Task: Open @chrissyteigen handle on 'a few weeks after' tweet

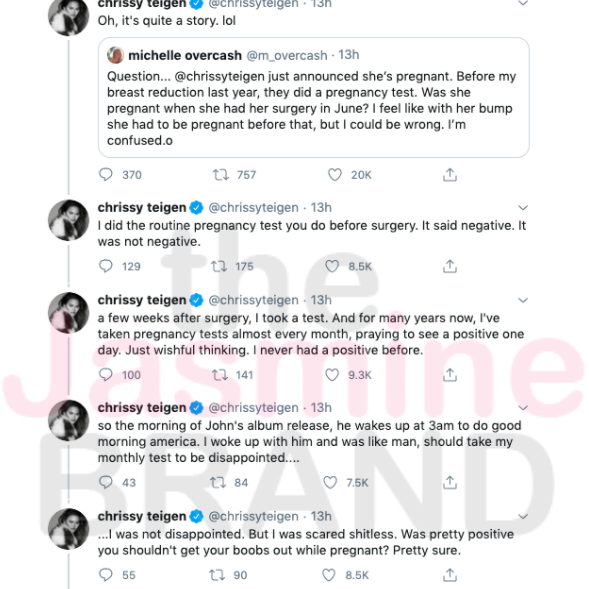Action: pos(254,300)
